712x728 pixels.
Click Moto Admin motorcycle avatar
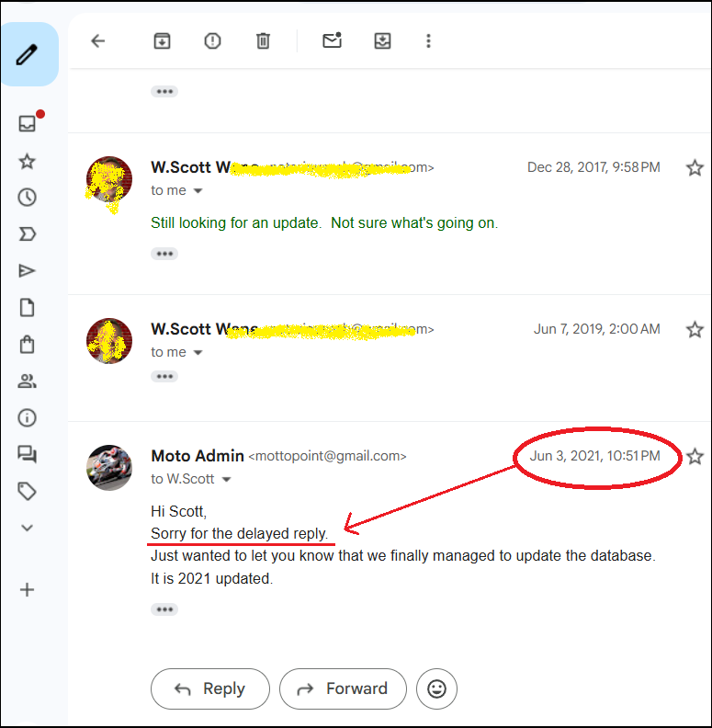[109, 468]
